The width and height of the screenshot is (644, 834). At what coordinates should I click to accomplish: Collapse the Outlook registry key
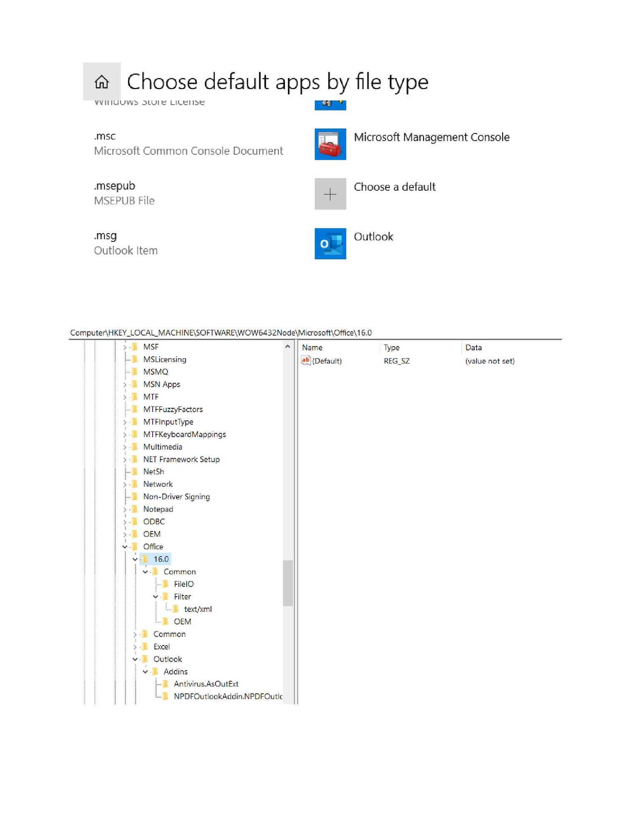pyautogui.click(x=135, y=659)
